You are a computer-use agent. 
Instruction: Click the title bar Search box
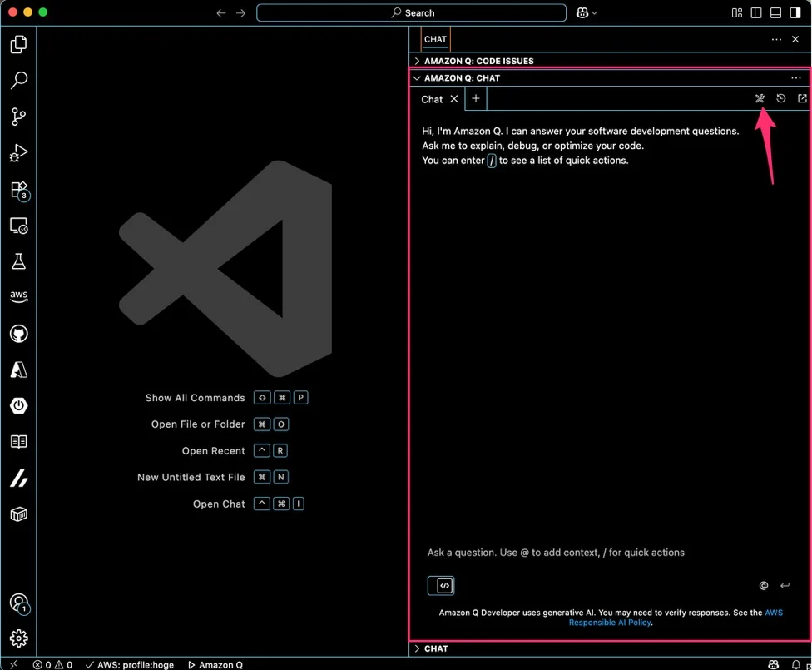411,13
